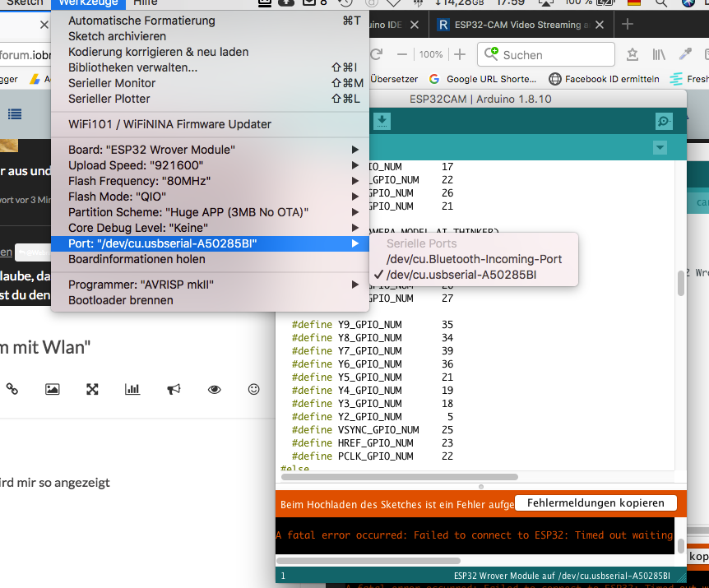Expand Flash Frequency 80MHz submenu
Image resolution: width=709 pixels, height=588 pixels.
(210, 181)
